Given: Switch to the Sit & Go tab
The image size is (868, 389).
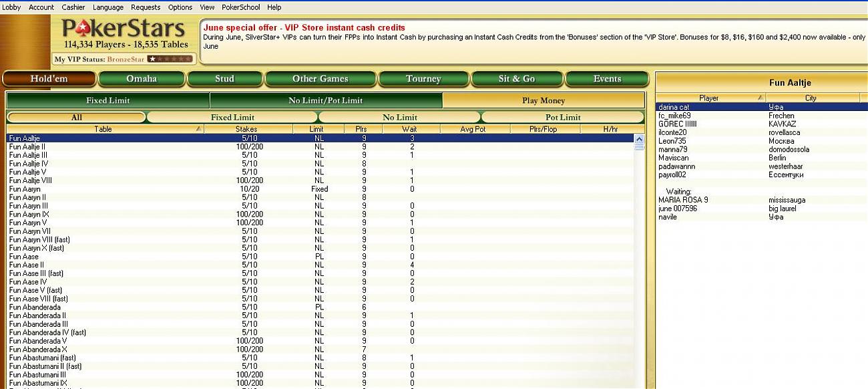Looking at the screenshot, I should click(x=517, y=79).
